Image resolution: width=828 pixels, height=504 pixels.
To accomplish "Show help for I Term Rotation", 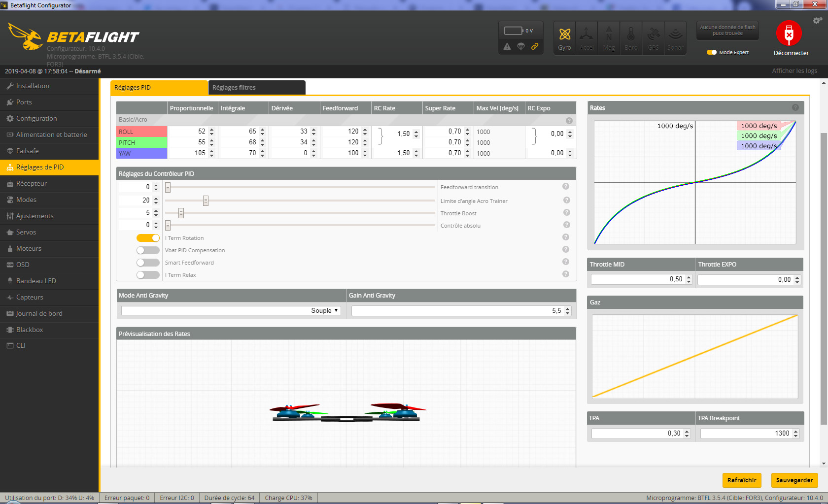I will [566, 237].
